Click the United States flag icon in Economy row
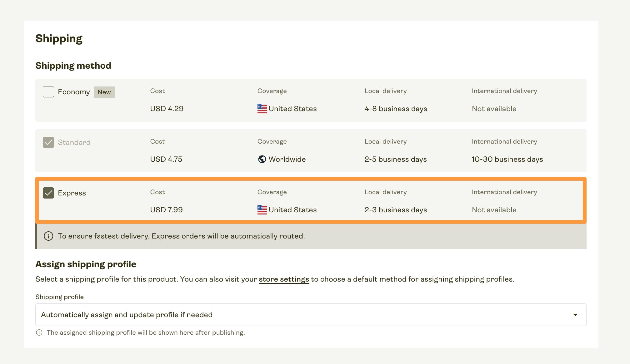Viewport: 630px width, 364px height. pyautogui.click(x=262, y=108)
